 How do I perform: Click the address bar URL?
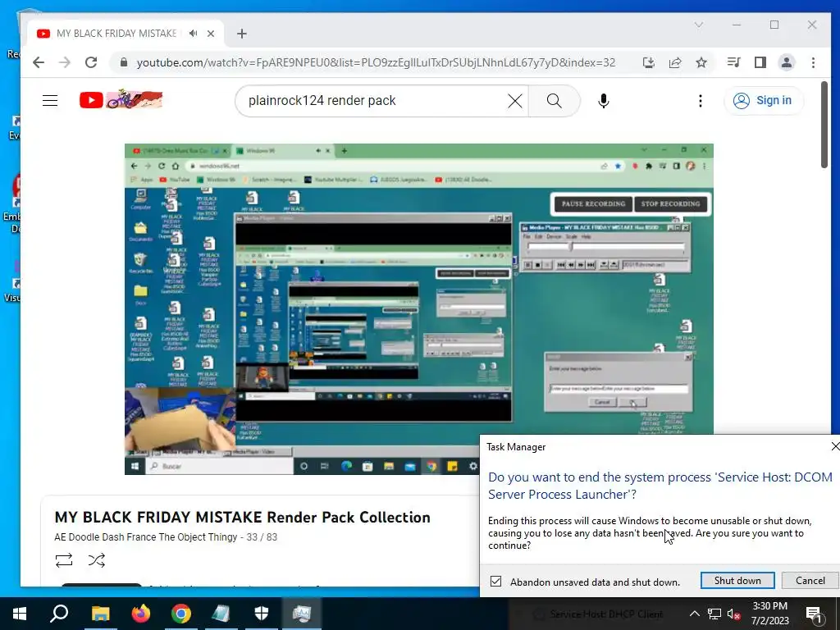376,62
